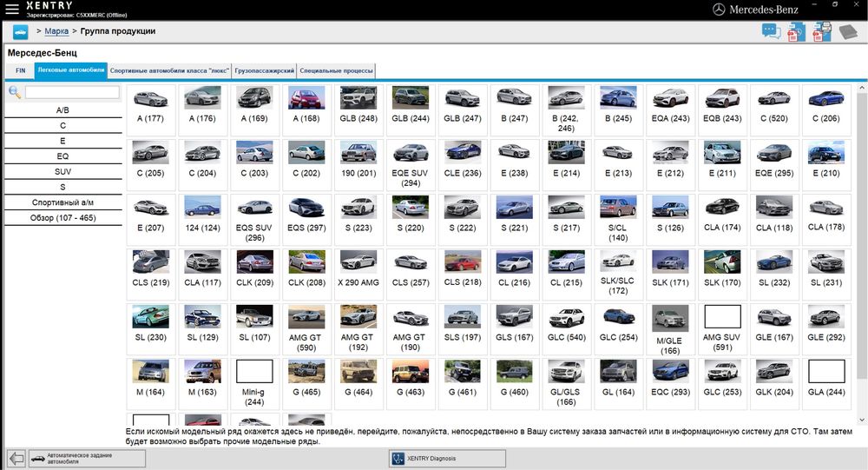Open the hamburger menu in the title bar
Viewport: 868px width, 470px height.
coord(11,9)
